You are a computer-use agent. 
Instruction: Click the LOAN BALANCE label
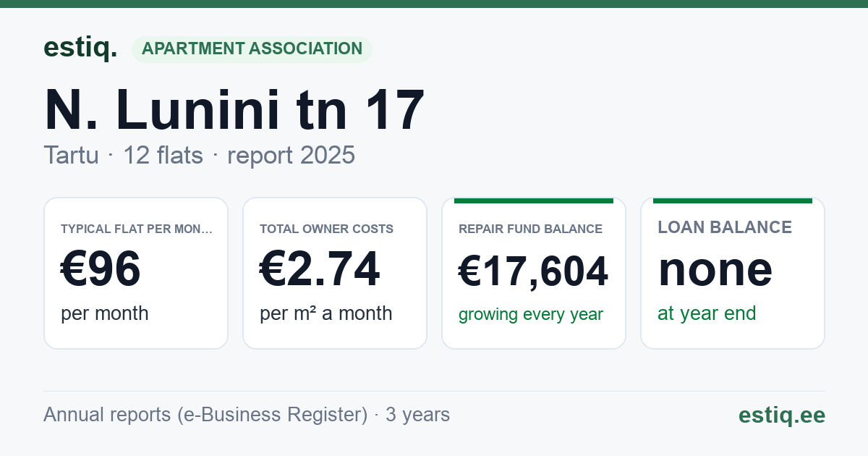[725, 227]
